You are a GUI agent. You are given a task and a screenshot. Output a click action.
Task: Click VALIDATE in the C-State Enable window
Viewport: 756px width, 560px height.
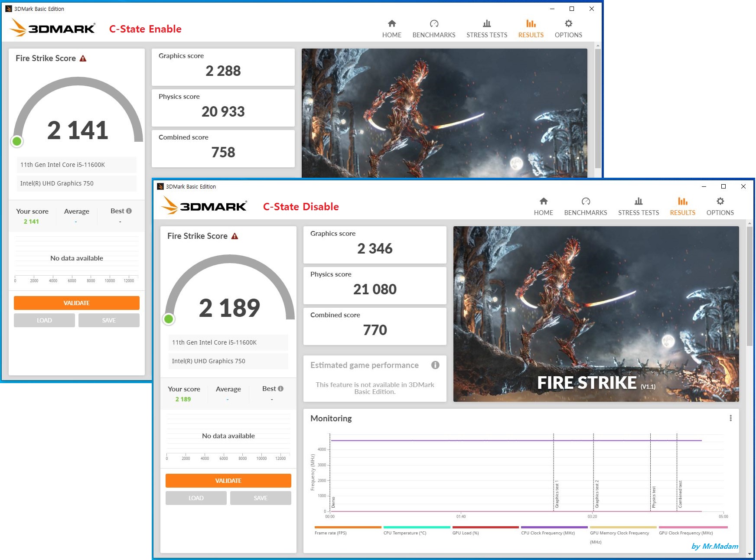[76, 303]
